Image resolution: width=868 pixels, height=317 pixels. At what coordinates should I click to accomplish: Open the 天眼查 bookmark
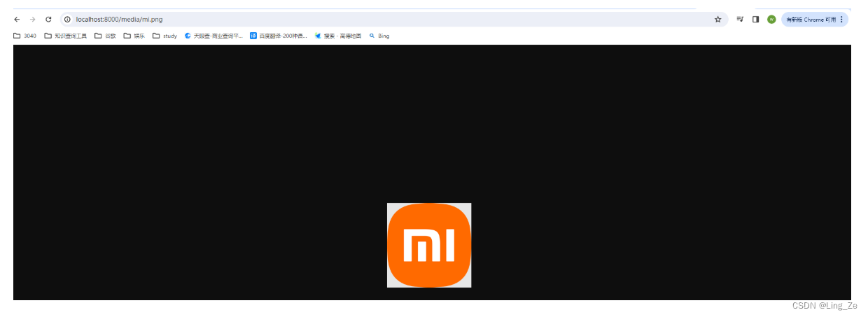click(213, 36)
